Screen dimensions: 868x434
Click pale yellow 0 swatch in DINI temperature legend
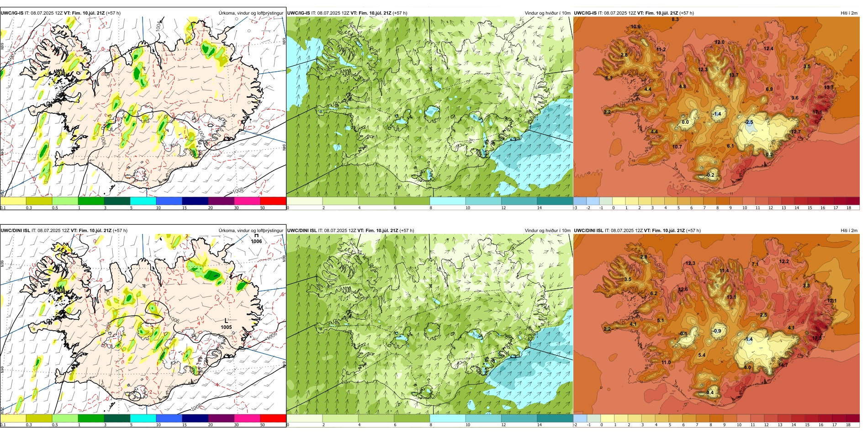click(x=607, y=418)
